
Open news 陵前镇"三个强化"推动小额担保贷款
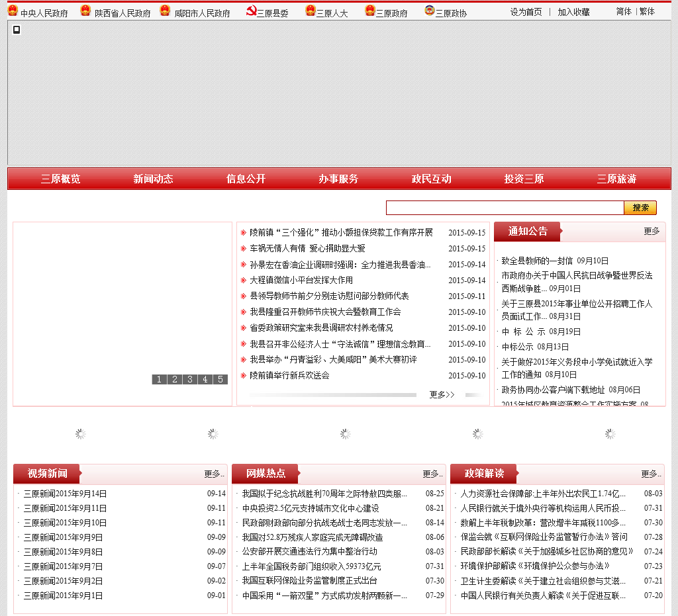coord(341,232)
